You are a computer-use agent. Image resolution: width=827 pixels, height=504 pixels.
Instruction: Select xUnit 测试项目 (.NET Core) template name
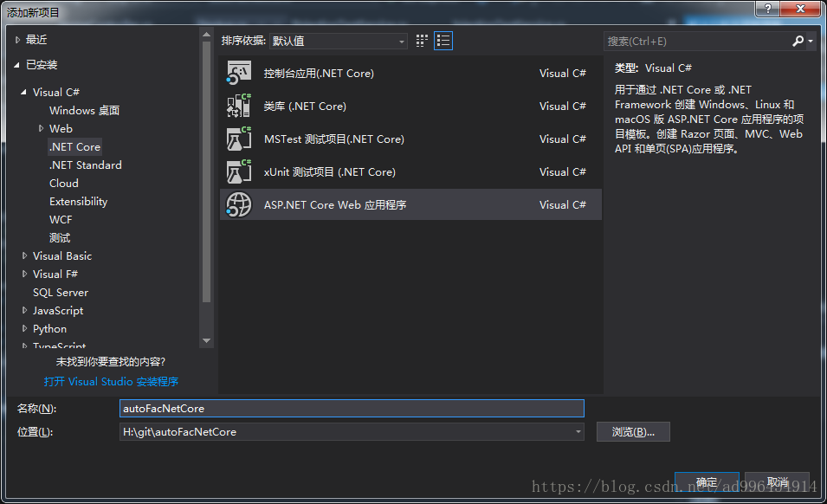(330, 171)
